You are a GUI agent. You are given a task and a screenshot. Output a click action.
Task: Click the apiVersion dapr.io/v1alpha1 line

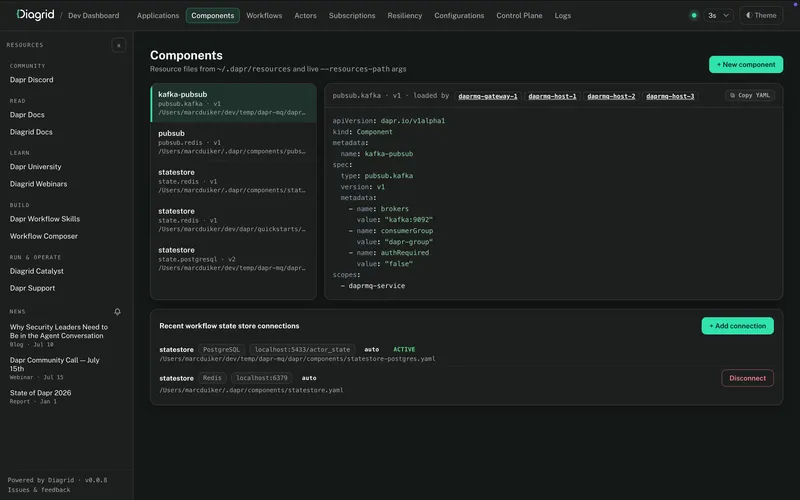pyautogui.click(x=388, y=121)
